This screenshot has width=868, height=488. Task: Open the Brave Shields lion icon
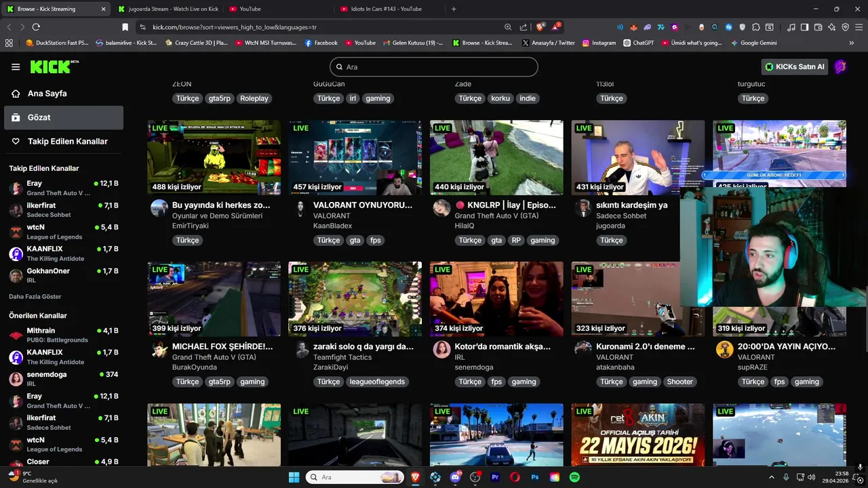[x=540, y=27]
